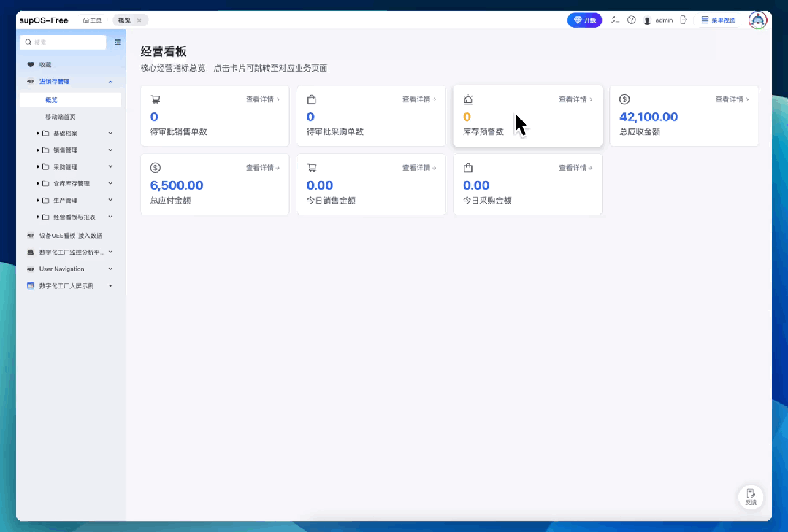
Task: Click the help question mark icon
Action: [631, 20]
